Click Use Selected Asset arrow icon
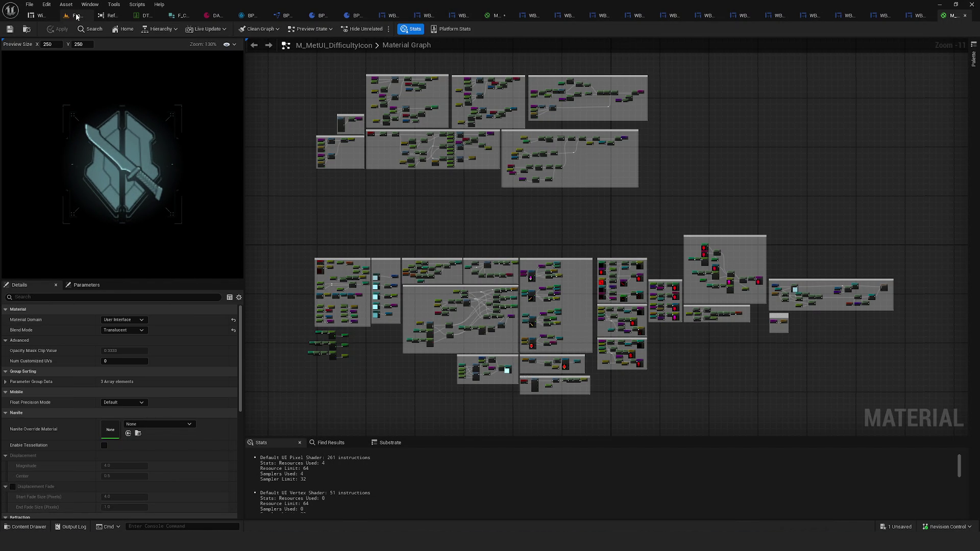The image size is (980, 551). [128, 433]
